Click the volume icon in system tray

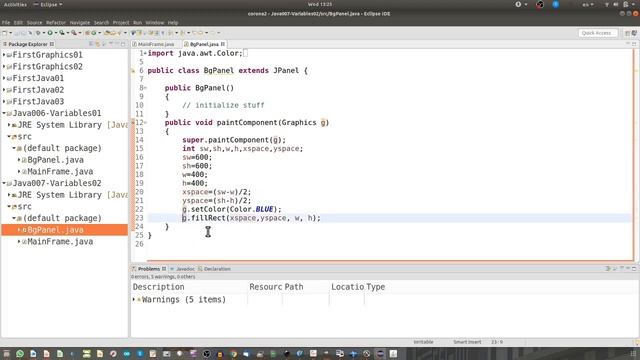pos(616,4)
